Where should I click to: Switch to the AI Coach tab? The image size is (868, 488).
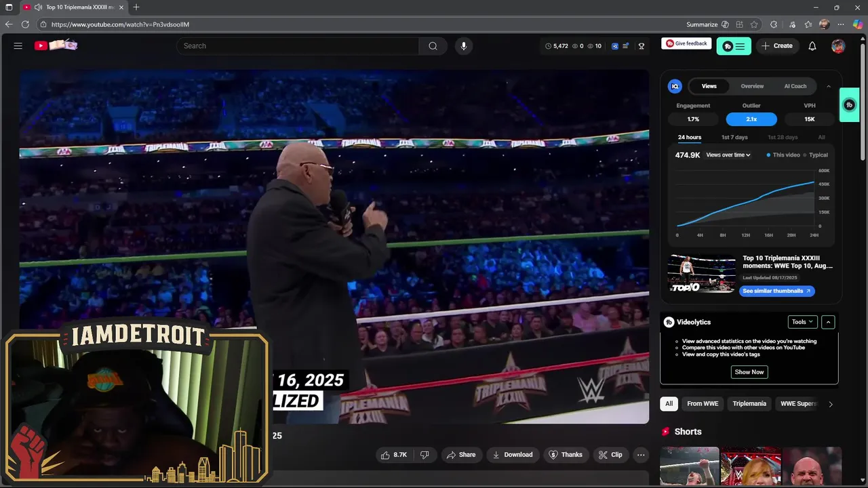click(795, 86)
